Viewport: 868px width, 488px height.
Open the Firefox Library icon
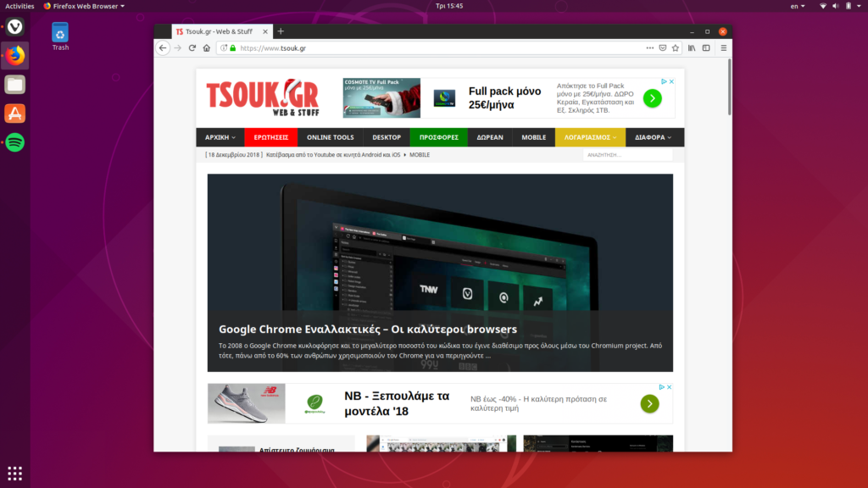pos(692,48)
